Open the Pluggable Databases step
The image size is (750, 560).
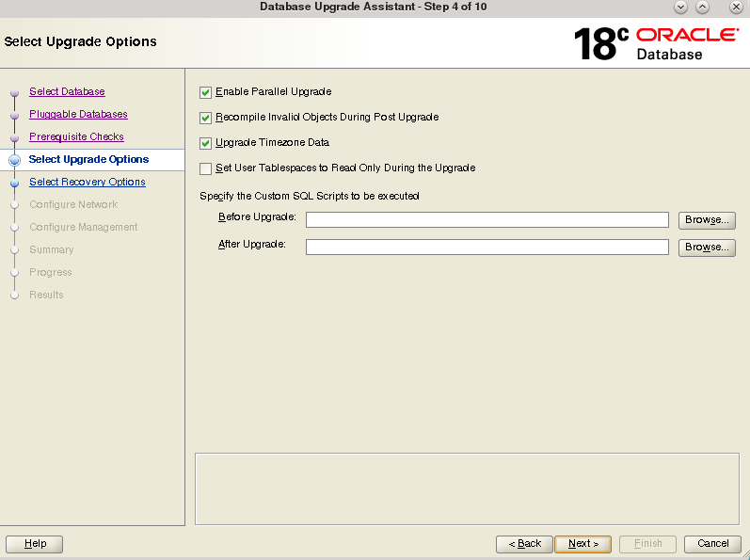(78, 114)
